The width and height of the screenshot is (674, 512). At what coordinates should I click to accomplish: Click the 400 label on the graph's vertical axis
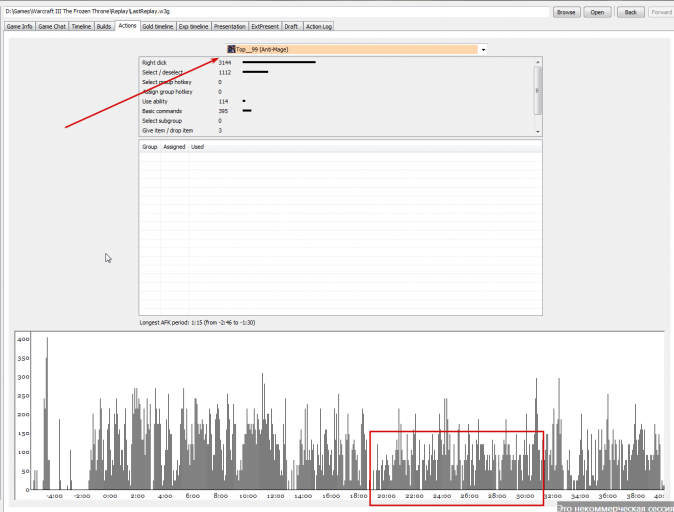click(x=23, y=339)
